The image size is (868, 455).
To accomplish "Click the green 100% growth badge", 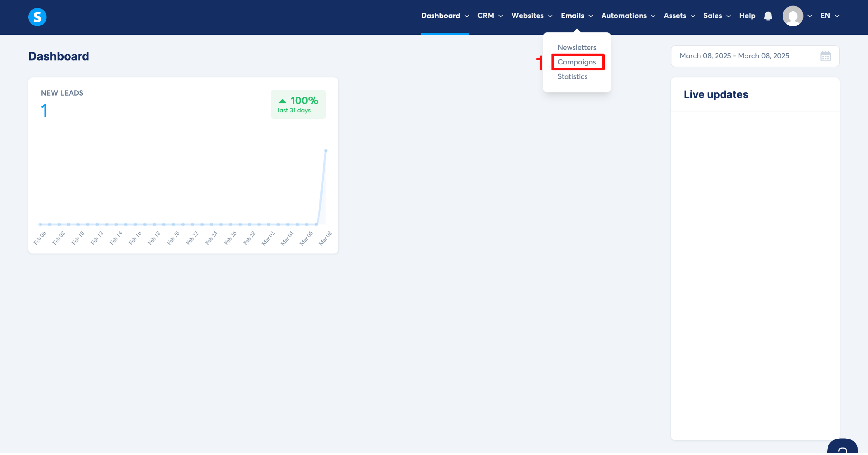I will click(298, 104).
